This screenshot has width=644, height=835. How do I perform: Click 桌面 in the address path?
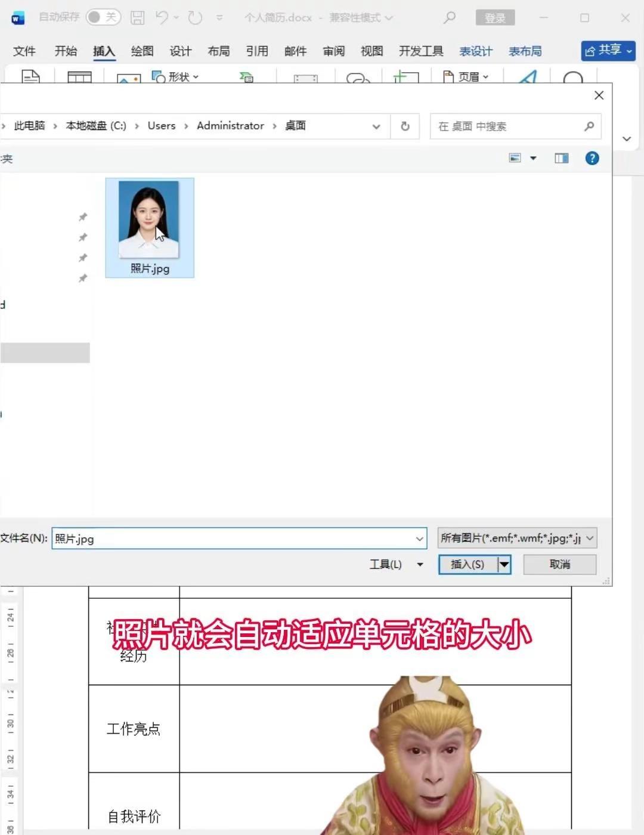295,126
